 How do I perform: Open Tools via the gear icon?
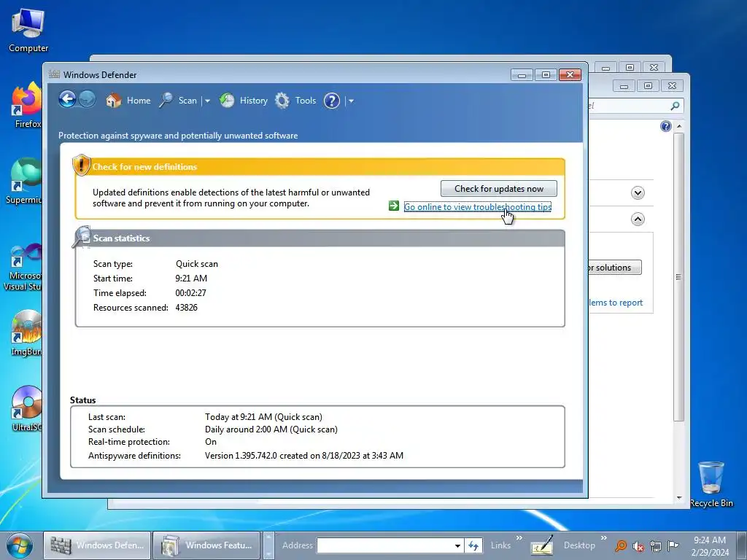point(282,101)
